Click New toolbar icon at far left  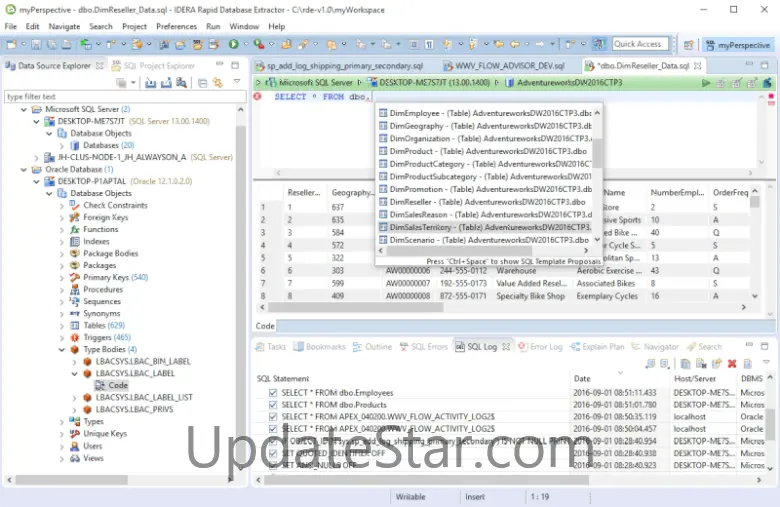click(11, 45)
